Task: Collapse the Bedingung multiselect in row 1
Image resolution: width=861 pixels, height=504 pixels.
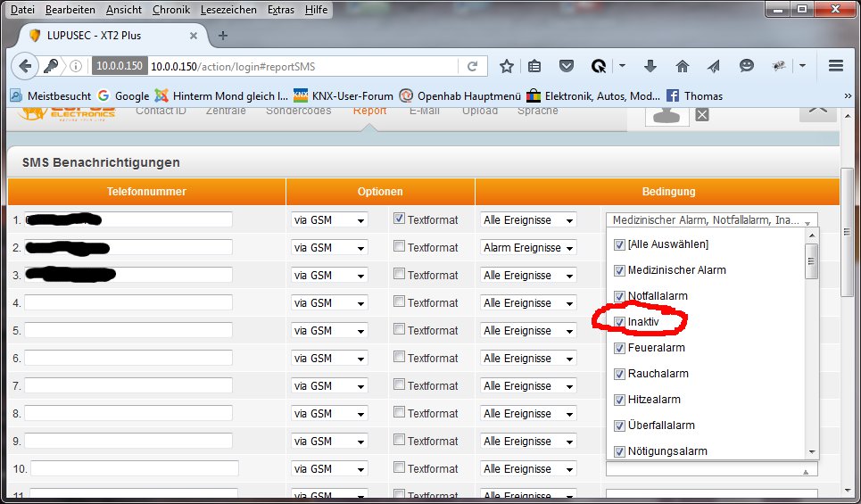Action: [x=711, y=220]
